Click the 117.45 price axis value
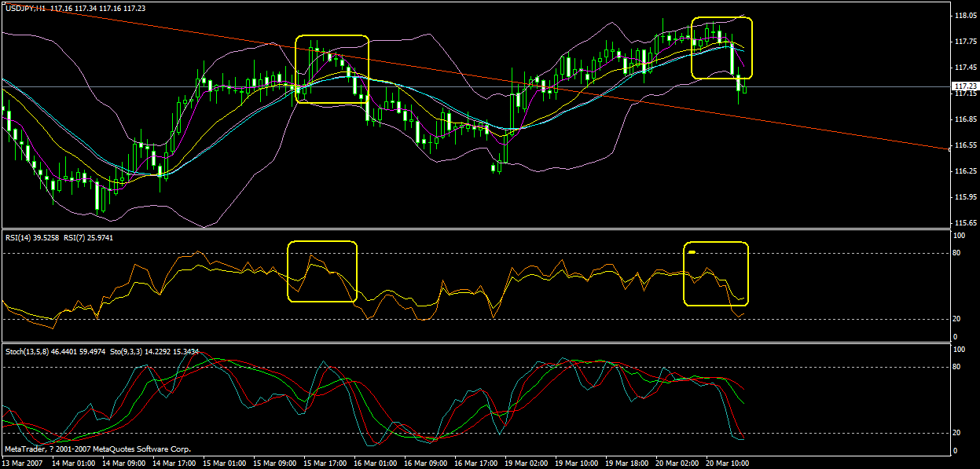Image resolution: width=980 pixels, height=469 pixels. [966, 67]
